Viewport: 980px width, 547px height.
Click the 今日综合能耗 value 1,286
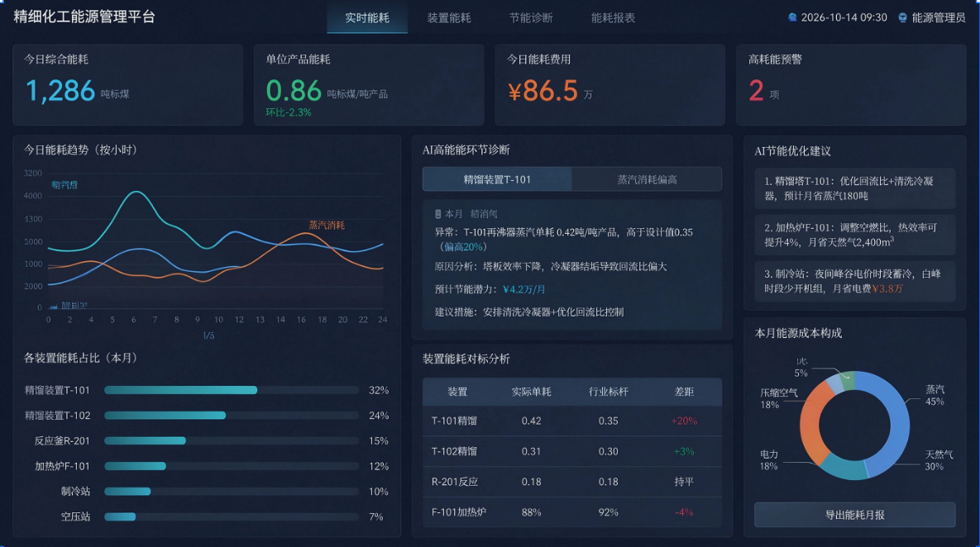60,91
